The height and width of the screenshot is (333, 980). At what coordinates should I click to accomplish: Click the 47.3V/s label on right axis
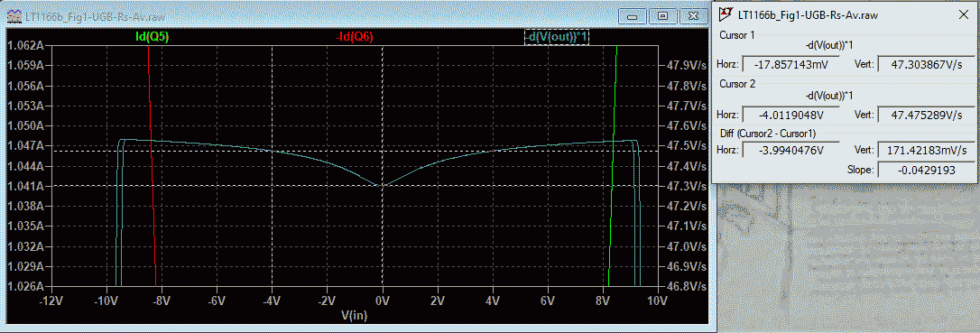click(688, 186)
